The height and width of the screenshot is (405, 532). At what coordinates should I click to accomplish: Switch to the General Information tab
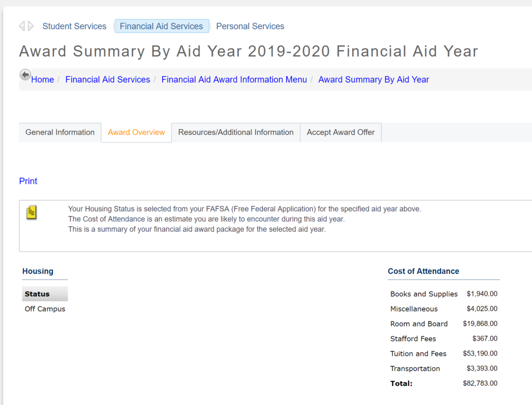60,132
